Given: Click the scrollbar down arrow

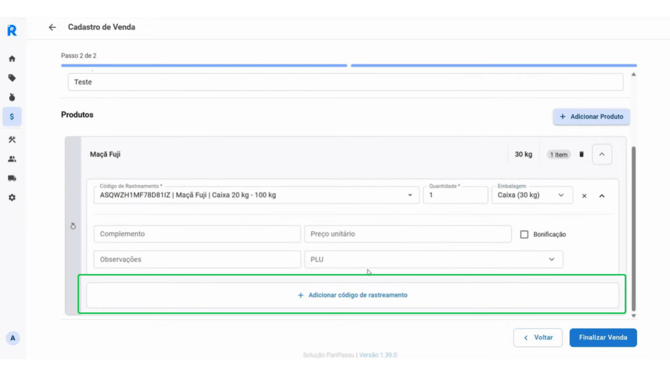Looking at the screenshot, I should click(x=634, y=316).
